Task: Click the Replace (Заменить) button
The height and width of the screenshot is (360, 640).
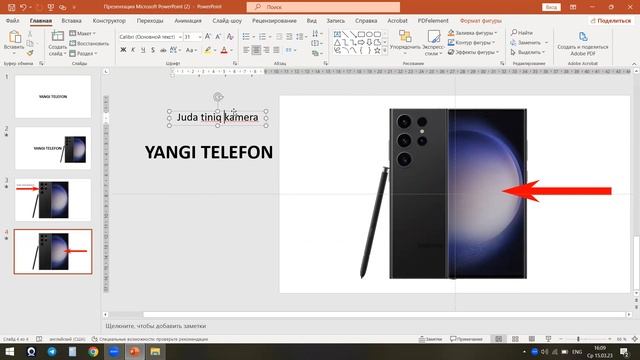Action: (x=529, y=42)
